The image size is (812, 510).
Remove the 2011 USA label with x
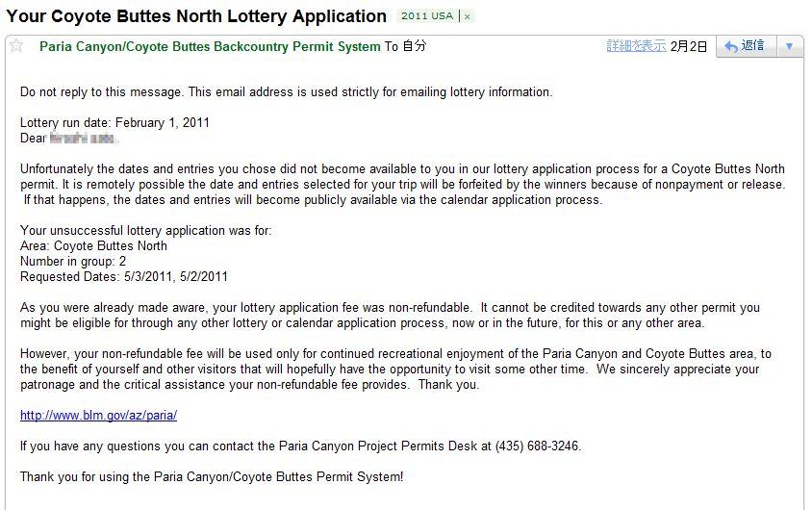(x=468, y=17)
